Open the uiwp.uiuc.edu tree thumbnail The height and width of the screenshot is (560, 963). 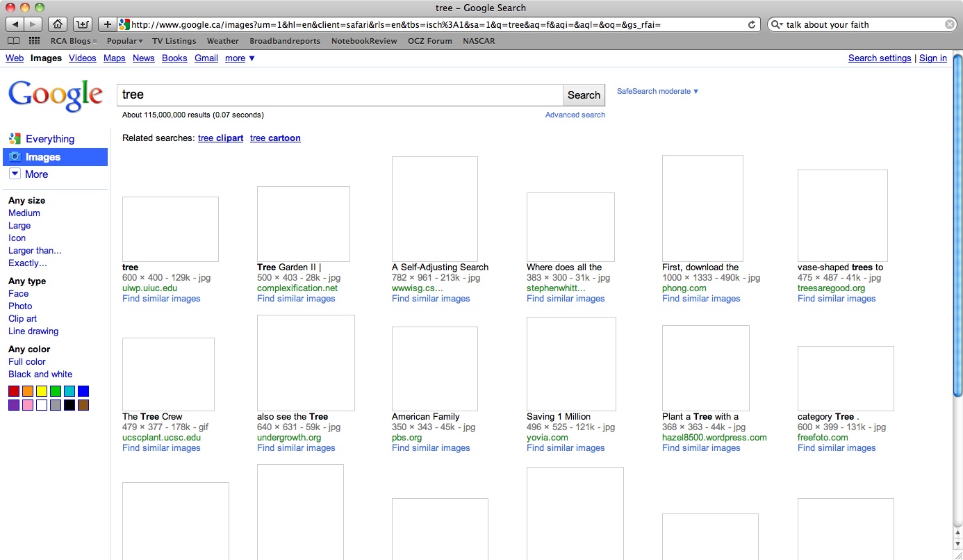click(170, 229)
